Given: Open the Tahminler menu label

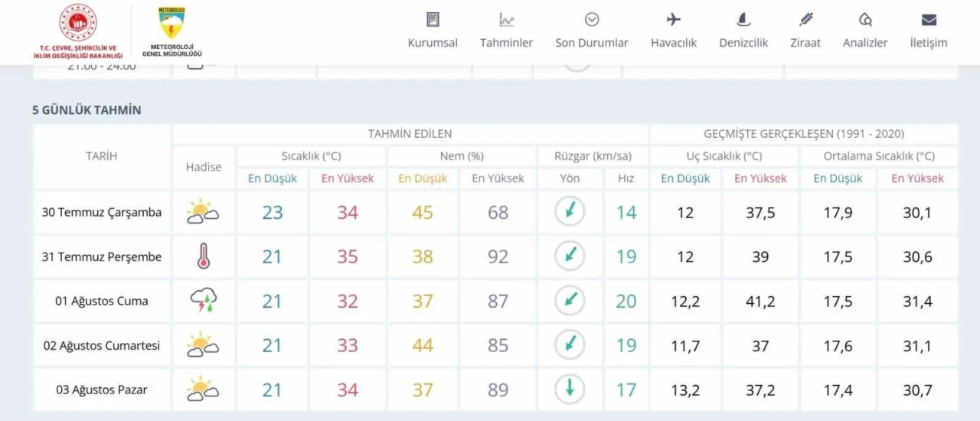Looking at the screenshot, I should (x=506, y=43).
